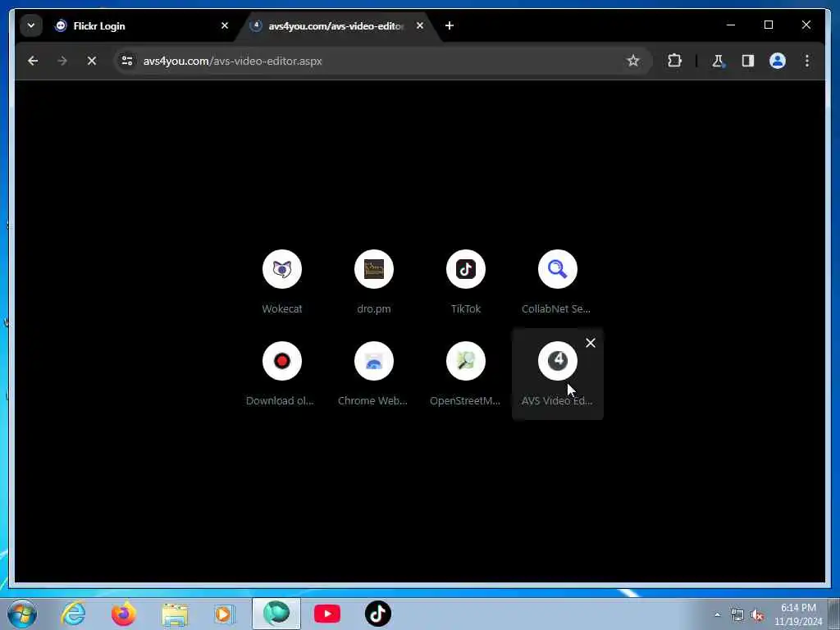Open the TikTok taskbar icon
The height and width of the screenshot is (630, 840).
(x=377, y=614)
